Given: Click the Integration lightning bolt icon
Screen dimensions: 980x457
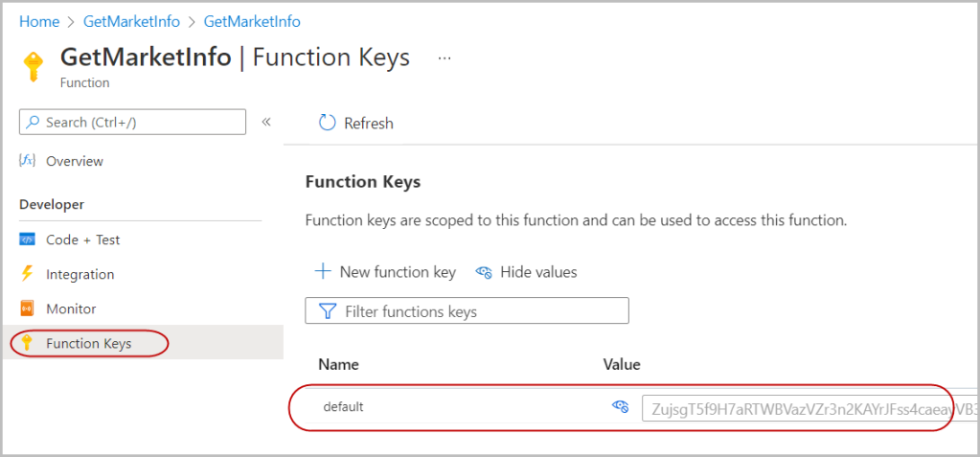Looking at the screenshot, I should pos(27,274).
